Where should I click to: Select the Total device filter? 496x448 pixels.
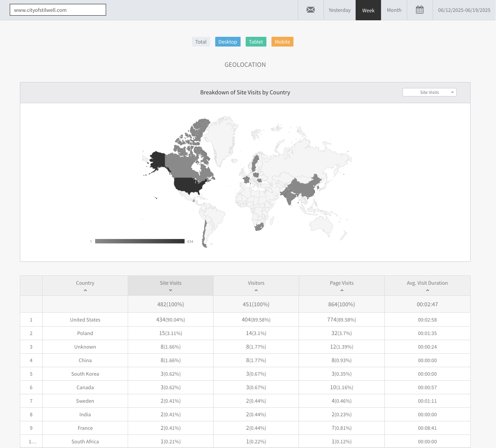coord(201,42)
